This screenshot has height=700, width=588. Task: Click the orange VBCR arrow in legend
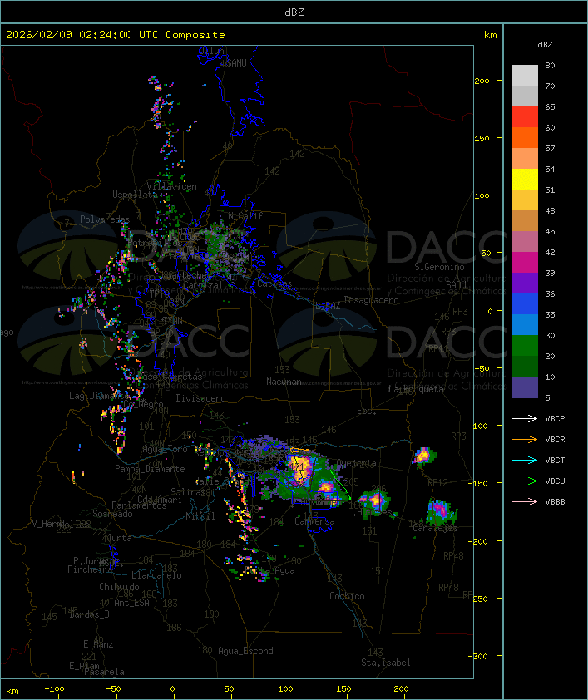[x=525, y=439]
